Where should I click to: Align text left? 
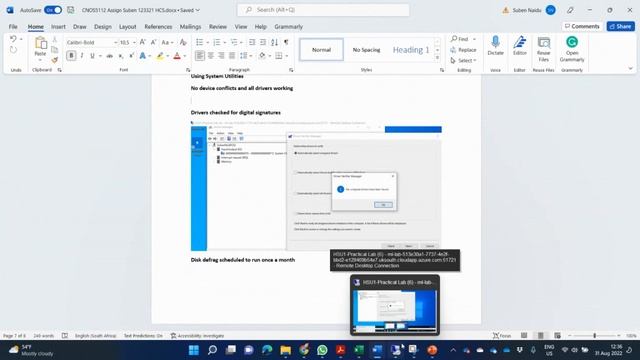coord(200,56)
